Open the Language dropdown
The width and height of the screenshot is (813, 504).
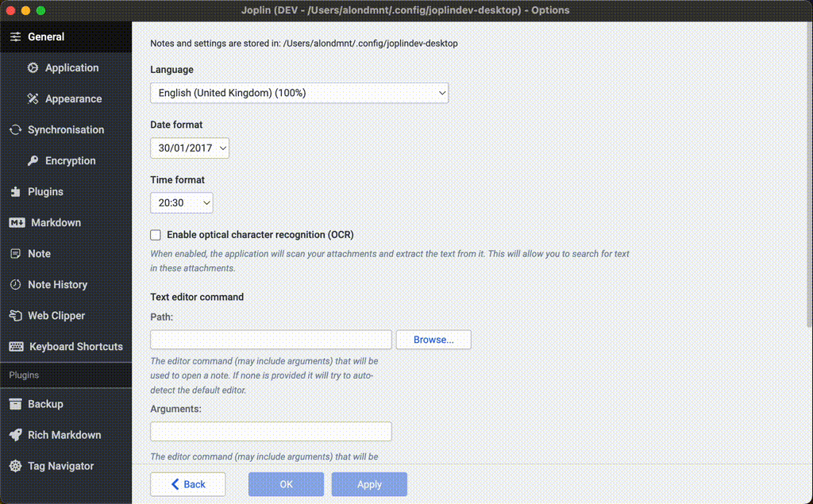tap(299, 93)
